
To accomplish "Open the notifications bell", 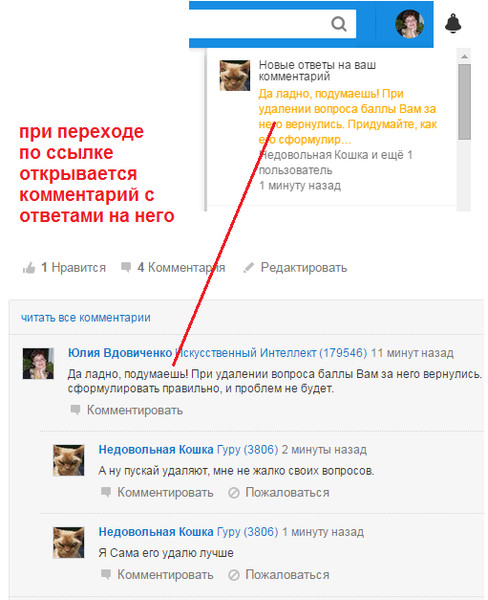I will click(453, 23).
